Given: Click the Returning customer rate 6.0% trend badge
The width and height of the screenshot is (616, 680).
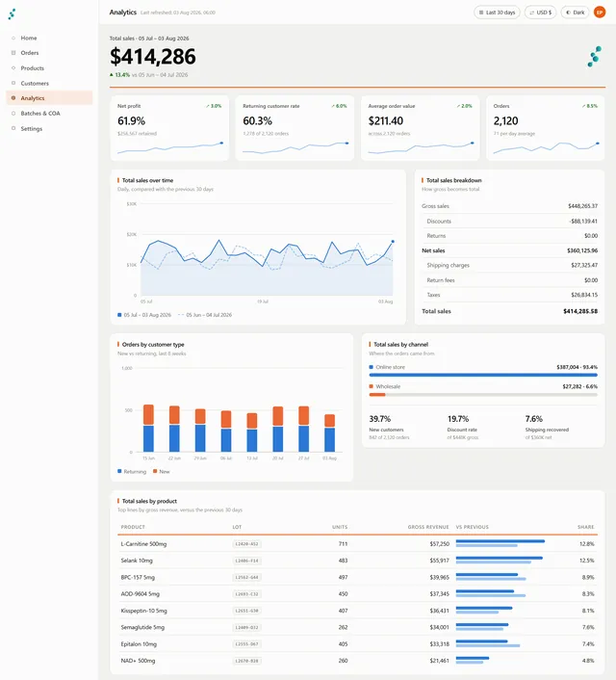Looking at the screenshot, I should 339,106.
